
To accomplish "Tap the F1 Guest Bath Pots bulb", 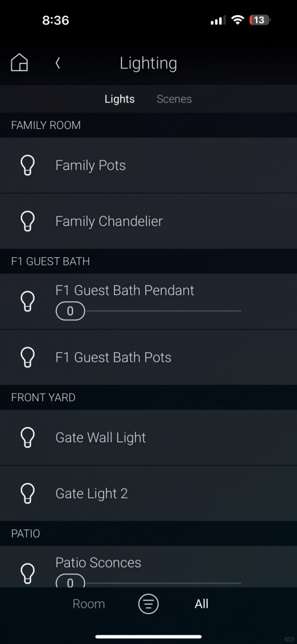I will pyautogui.click(x=28, y=357).
